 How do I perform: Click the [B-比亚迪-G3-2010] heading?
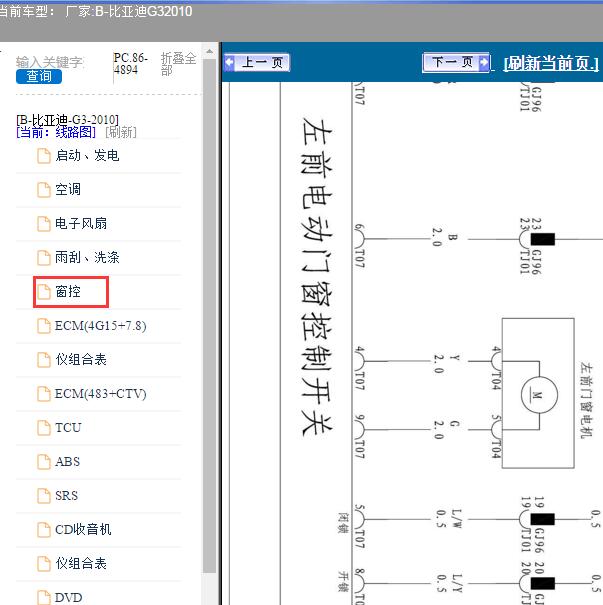[68, 120]
